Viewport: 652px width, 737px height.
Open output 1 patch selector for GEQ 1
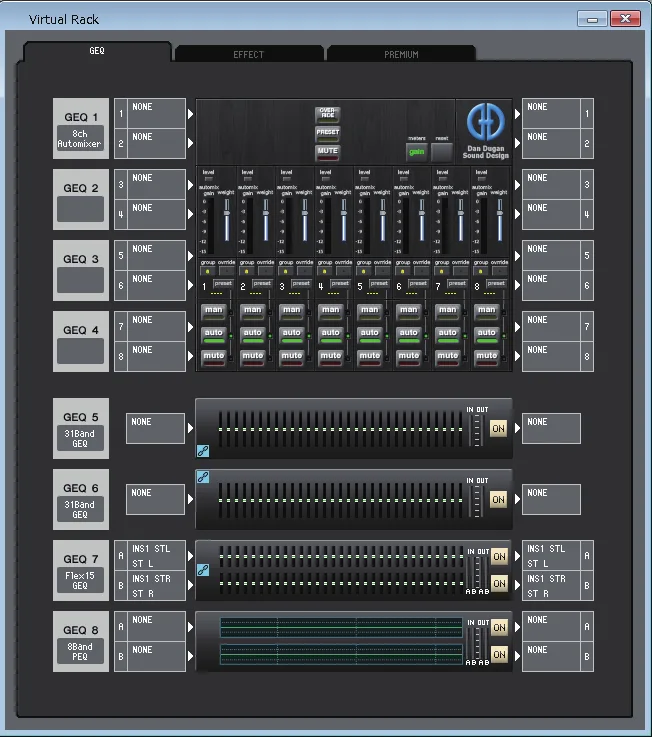[x=558, y=113]
